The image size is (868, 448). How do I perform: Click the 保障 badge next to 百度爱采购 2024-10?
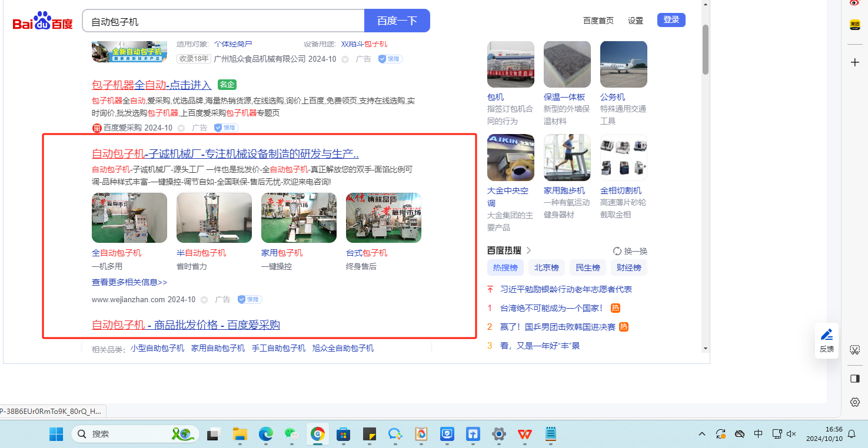pyautogui.click(x=226, y=128)
